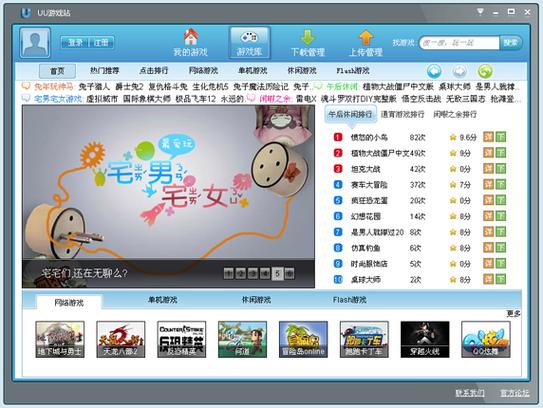The height and width of the screenshot is (408, 543).
Task: Open 冒险岛online game thumbnail
Action: tap(303, 339)
